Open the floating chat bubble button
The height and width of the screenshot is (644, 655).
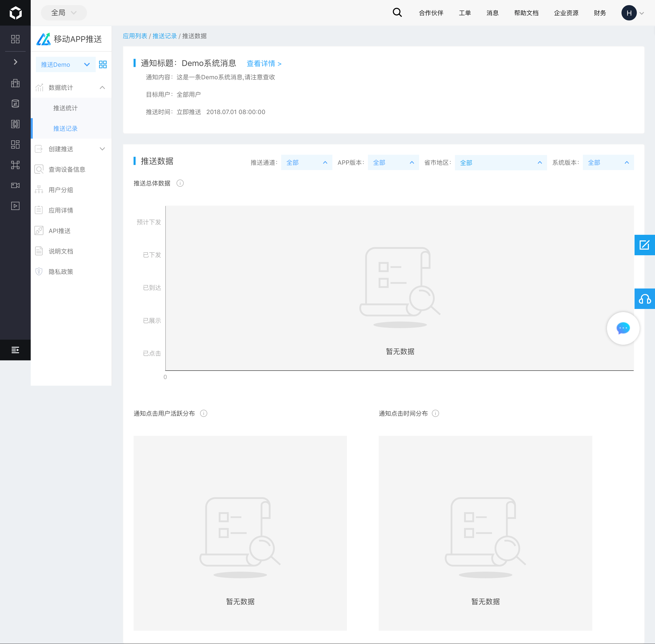623,328
